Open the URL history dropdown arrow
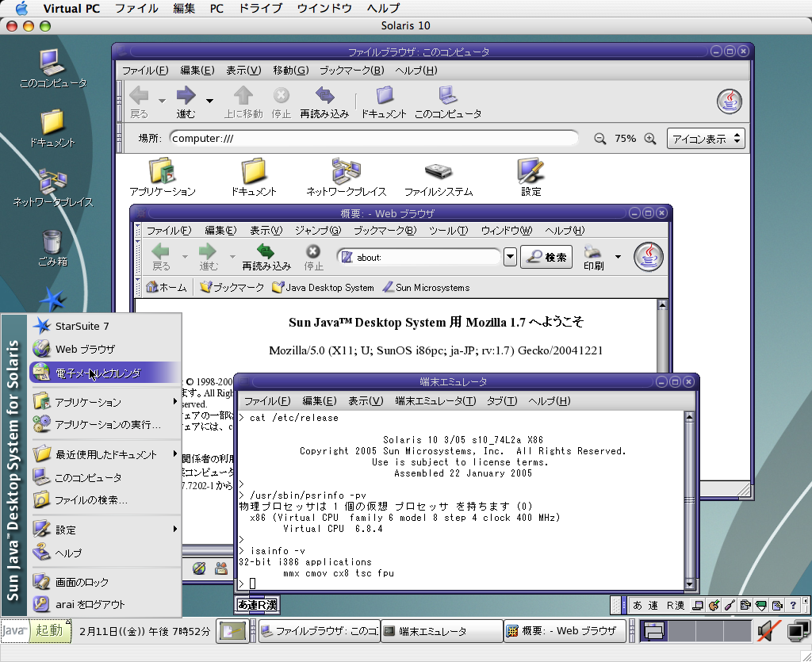812x662 pixels. tap(510, 257)
